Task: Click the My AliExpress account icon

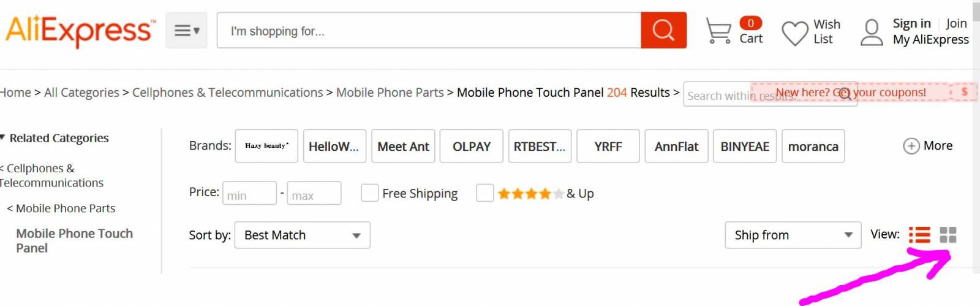Action: click(872, 32)
